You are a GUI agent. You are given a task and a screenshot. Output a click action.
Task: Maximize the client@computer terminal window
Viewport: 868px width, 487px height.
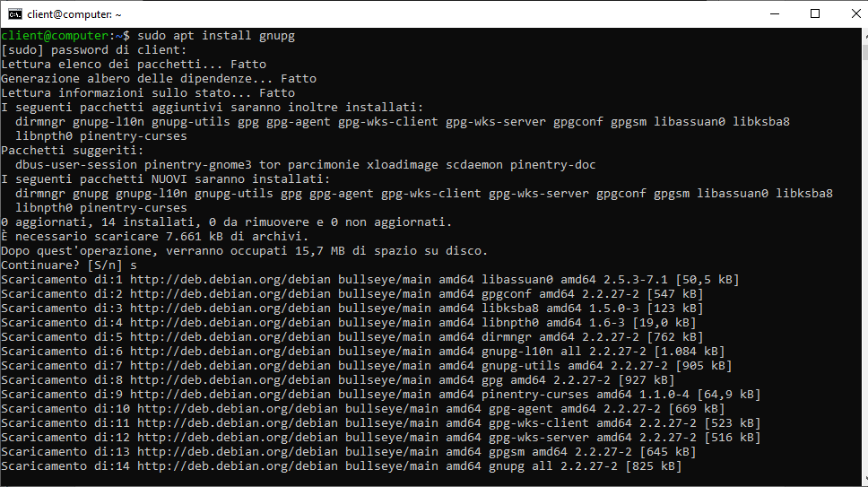coord(815,13)
